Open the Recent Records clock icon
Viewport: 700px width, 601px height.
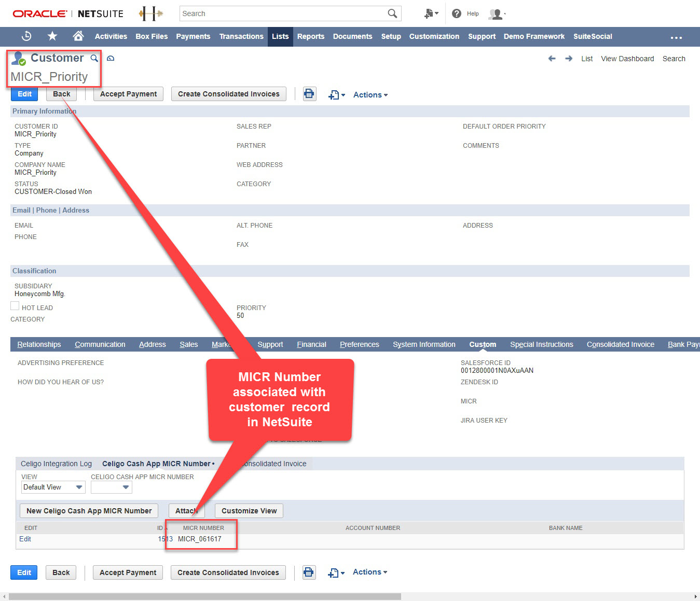point(26,36)
